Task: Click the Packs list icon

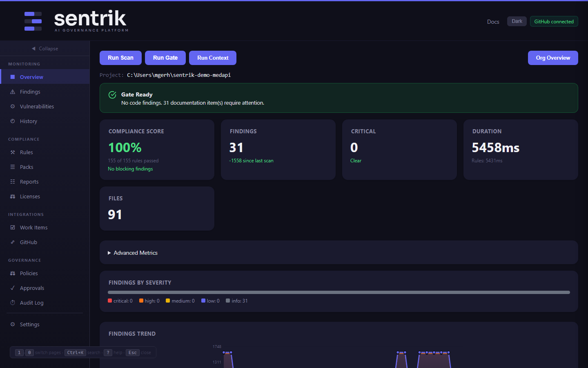Action: point(13,167)
